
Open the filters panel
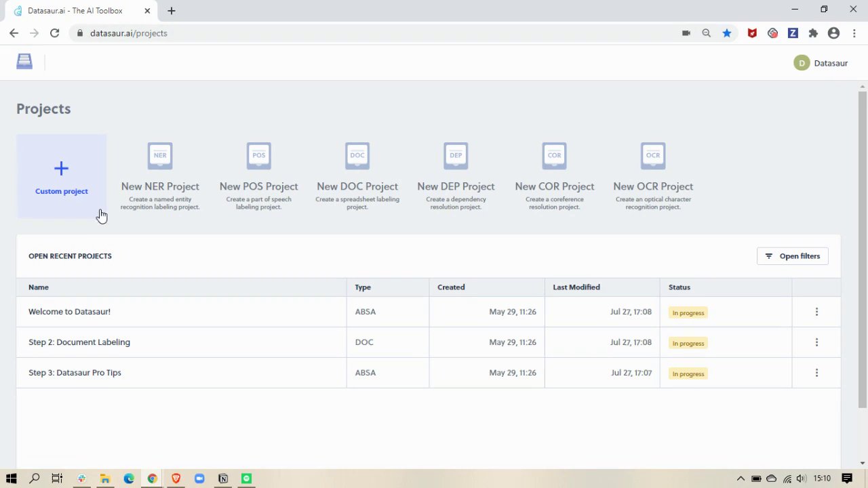(x=792, y=256)
